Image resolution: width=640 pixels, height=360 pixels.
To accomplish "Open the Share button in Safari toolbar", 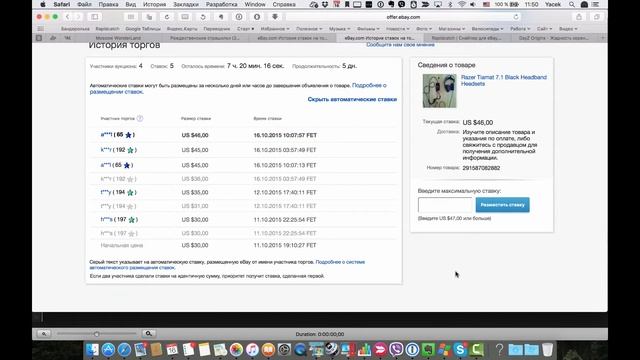I will click(x=579, y=17).
